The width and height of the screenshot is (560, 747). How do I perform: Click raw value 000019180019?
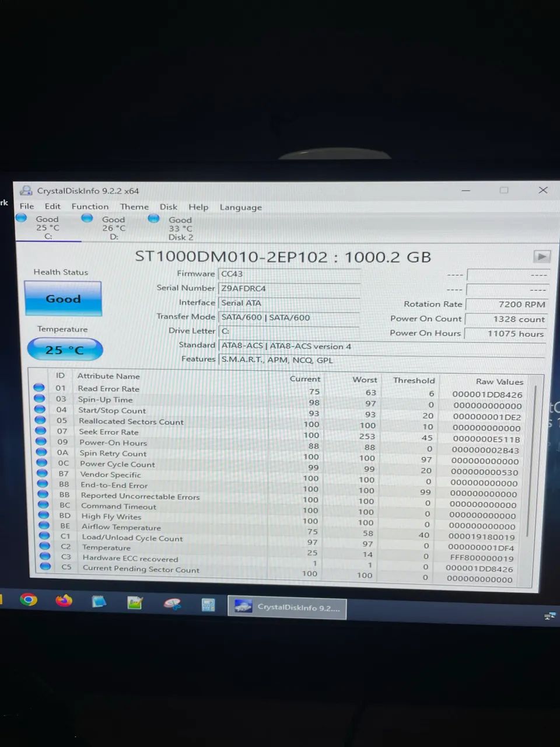coord(482,537)
